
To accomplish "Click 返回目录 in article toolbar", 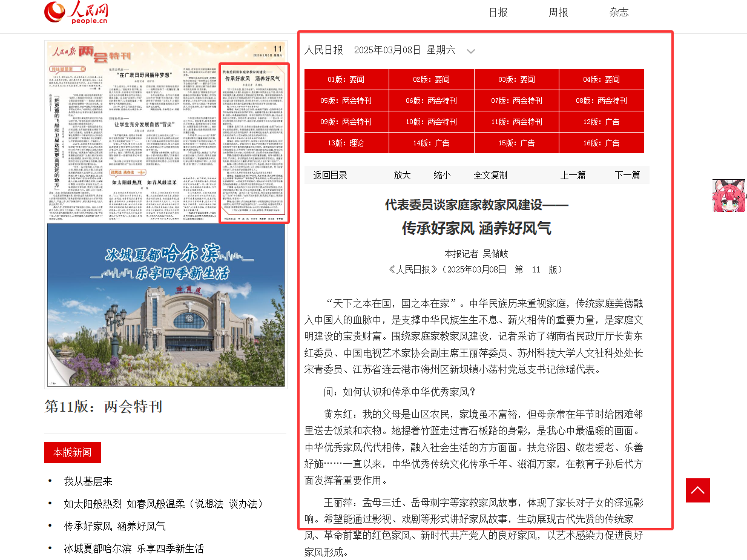I will 331,175.
